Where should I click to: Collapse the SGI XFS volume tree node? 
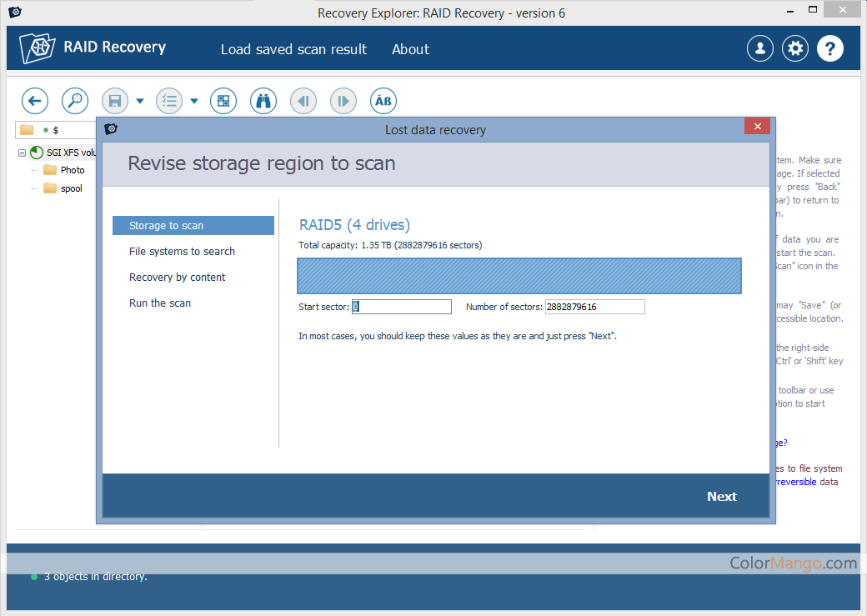point(22,153)
